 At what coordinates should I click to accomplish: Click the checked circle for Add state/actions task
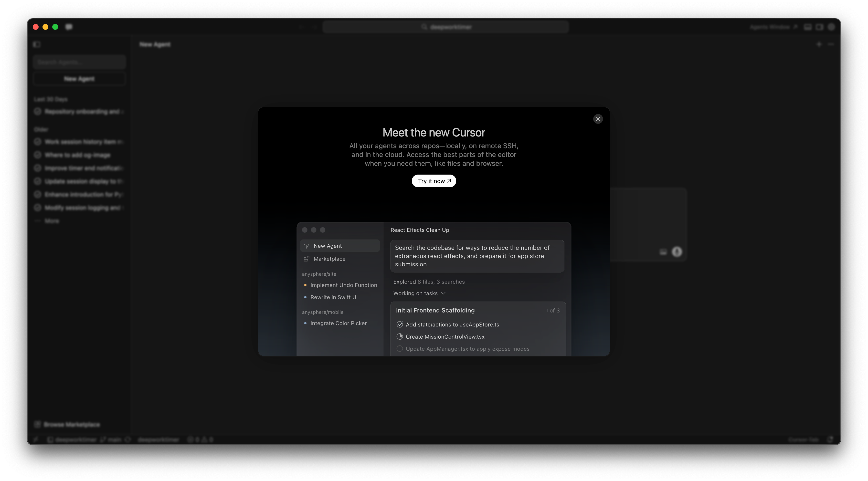[400, 324]
